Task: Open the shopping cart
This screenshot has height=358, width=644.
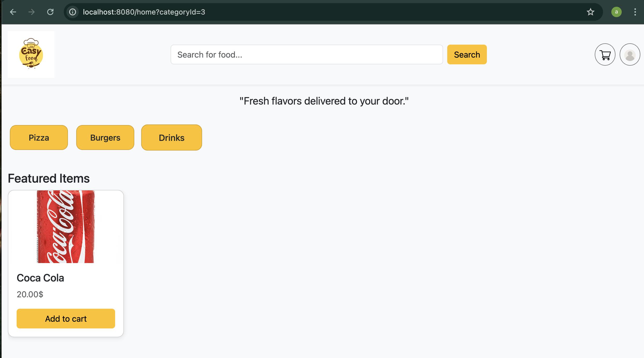Action: click(x=605, y=54)
